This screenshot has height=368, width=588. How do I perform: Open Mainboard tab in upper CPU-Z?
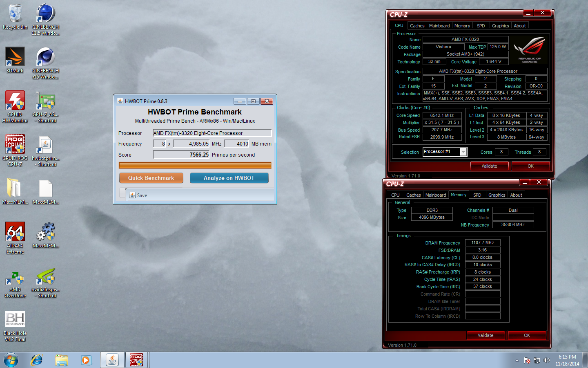tap(439, 26)
